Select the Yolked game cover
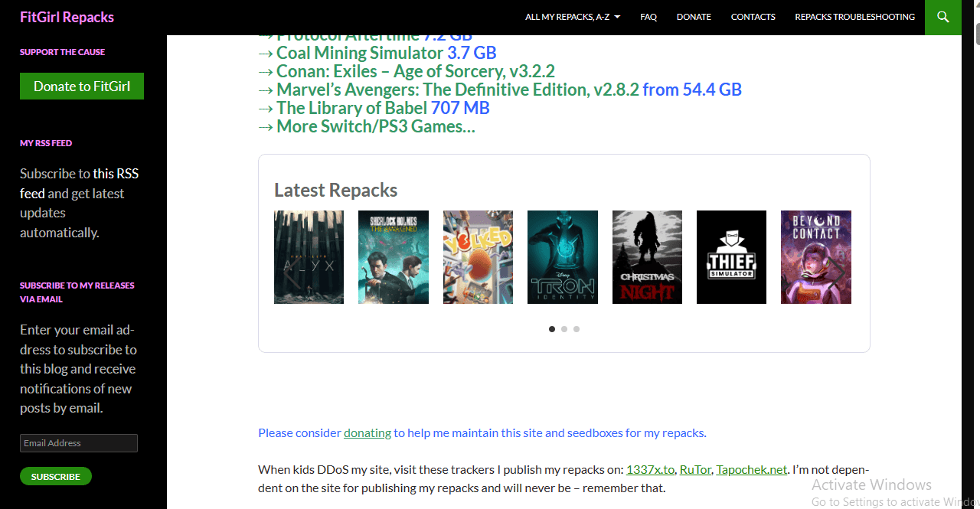 click(x=478, y=257)
